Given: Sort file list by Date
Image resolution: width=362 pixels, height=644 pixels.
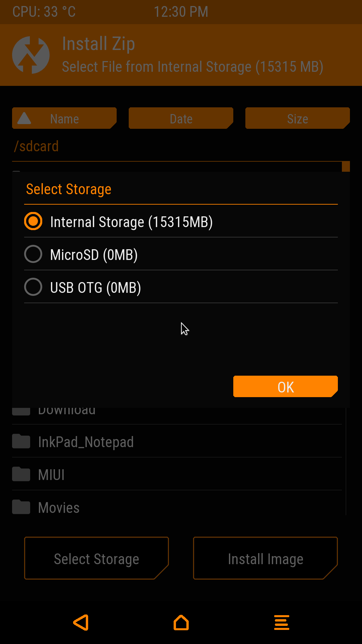Looking at the screenshot, I should click(x=181, y=118).
